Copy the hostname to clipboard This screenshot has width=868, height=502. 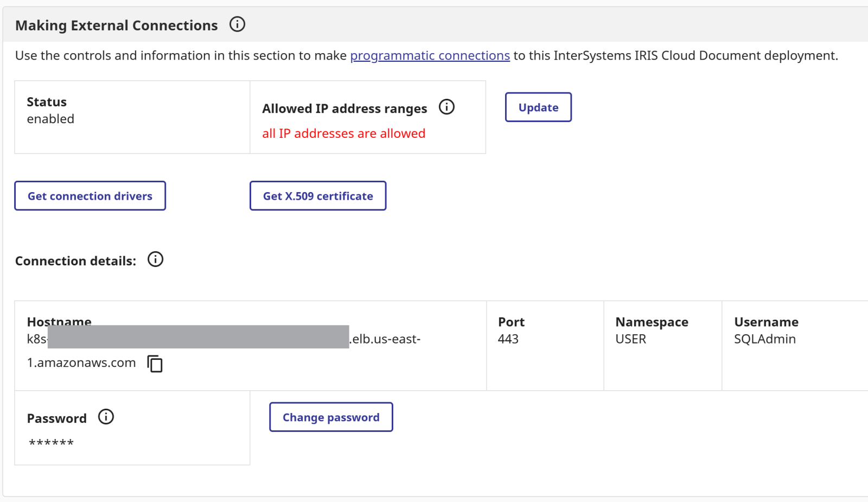click(x=155, y=364)
